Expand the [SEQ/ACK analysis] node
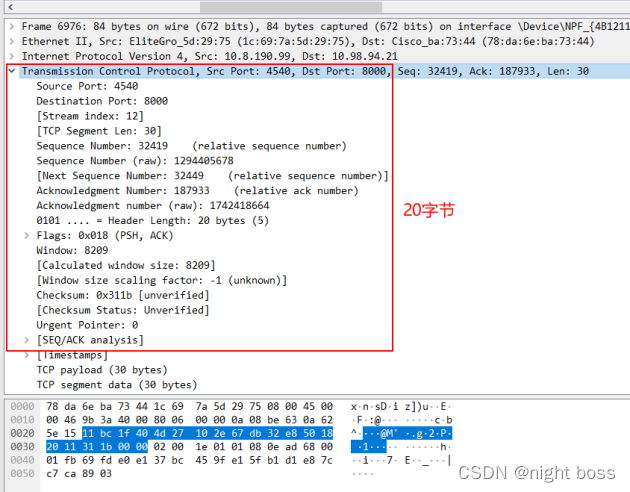630x492 pixels. 27,340
